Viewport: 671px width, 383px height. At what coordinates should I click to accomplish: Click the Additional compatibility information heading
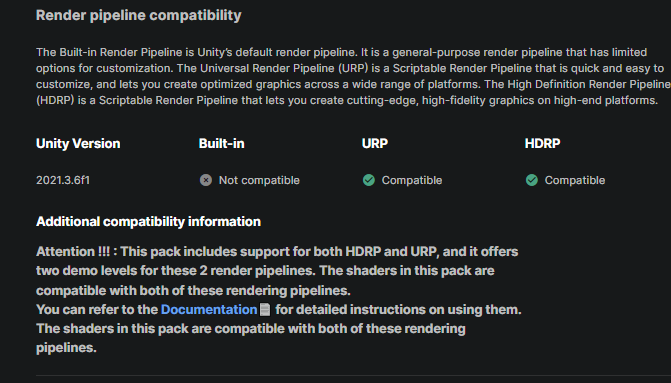pyautogui.click(x=148, y=222)
